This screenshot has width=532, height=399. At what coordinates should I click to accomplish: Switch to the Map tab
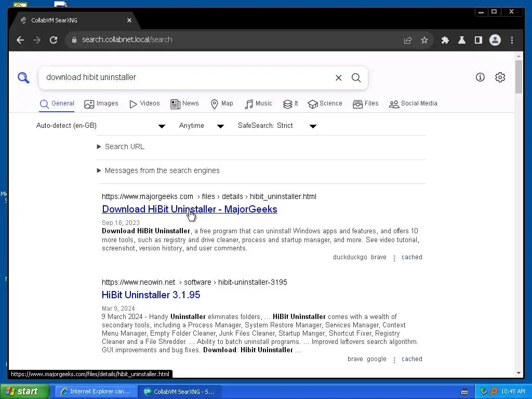coord(222,104)
